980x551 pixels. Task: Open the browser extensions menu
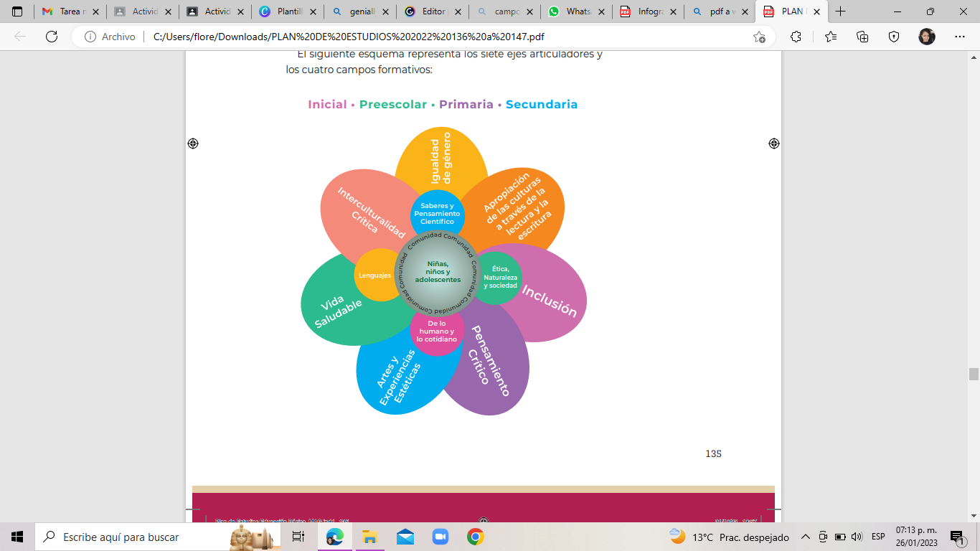[796, 37]
